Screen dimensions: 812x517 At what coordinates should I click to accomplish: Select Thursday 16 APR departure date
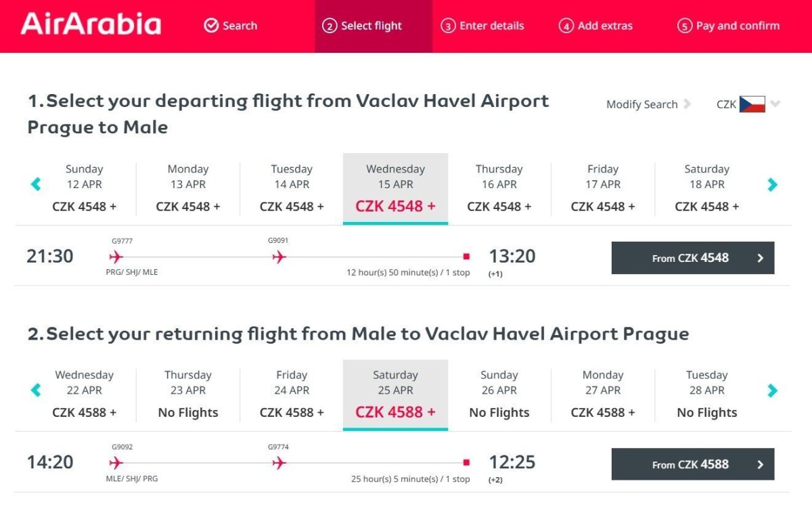(499, 188)
